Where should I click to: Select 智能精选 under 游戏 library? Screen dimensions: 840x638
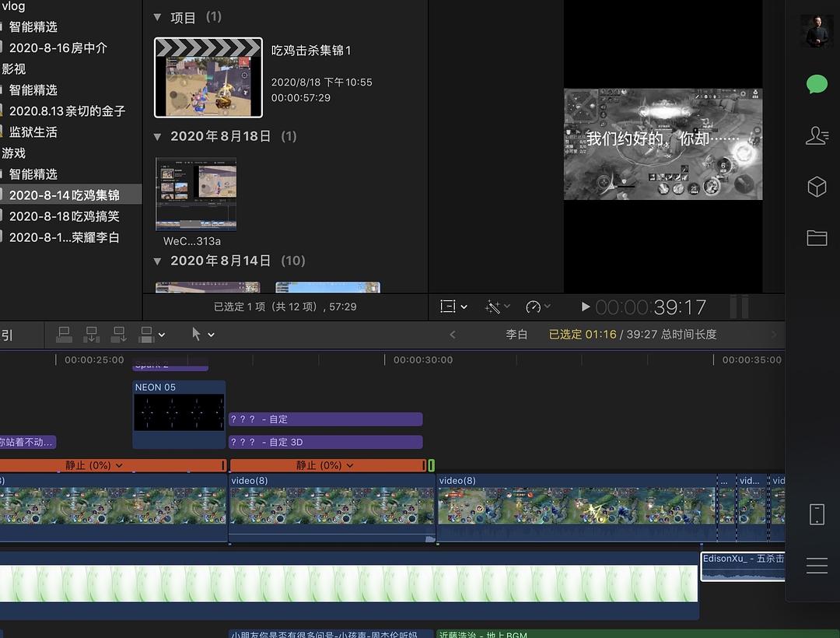(33, 174)
